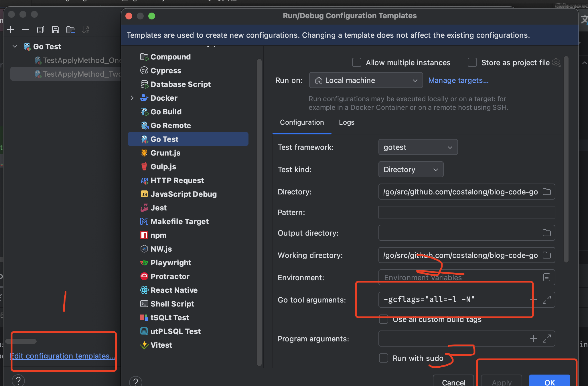Click the copy configuration icon
The height and width of the screenshot is (386, 588).
tap(40, 30)
